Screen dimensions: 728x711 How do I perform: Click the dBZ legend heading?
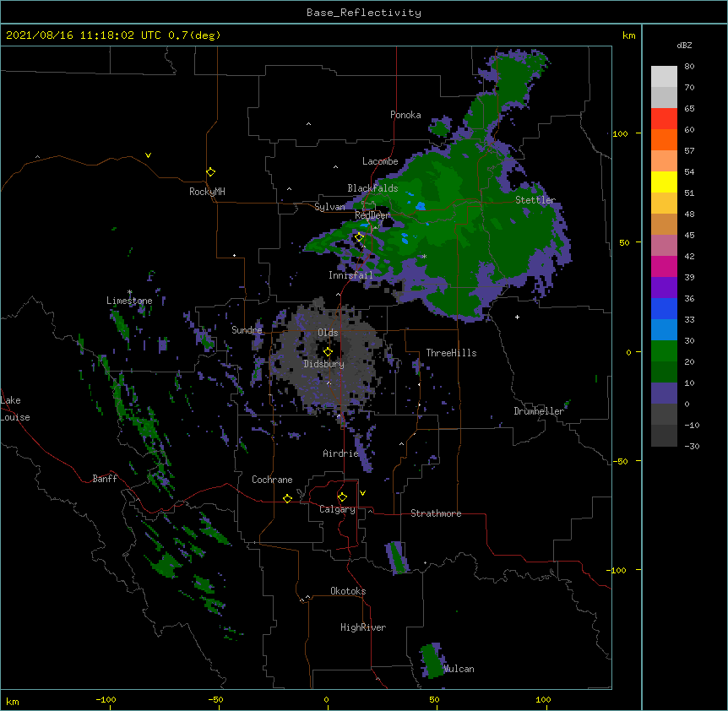click(684, 45)
